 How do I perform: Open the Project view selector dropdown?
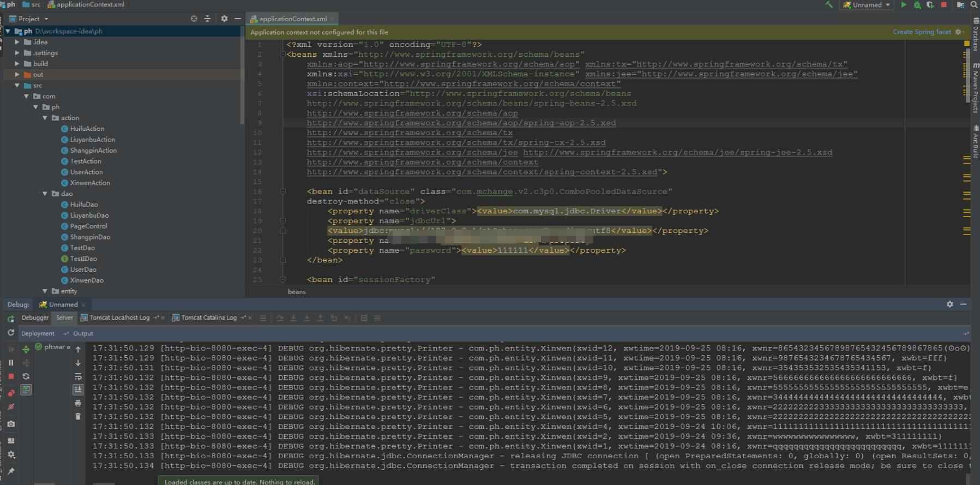(x=33, y=19)
